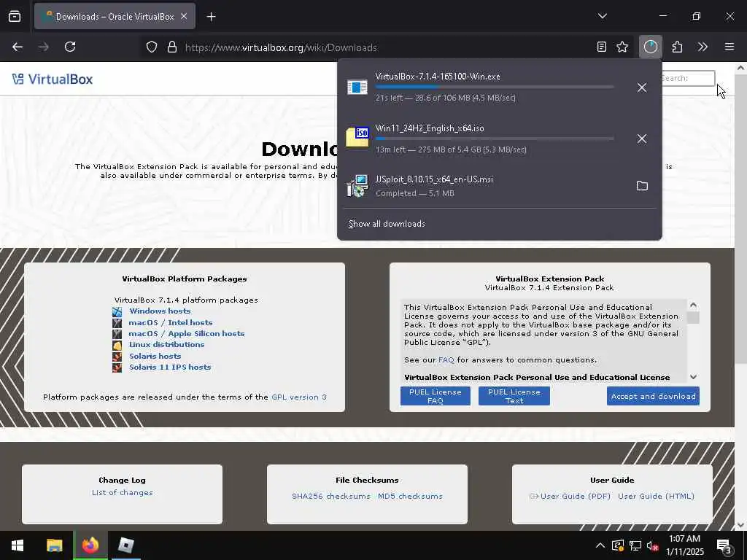Viewport: 747px width, 560px height.
Task: Click the Windows hosts icon
Action: coord(117,312)
